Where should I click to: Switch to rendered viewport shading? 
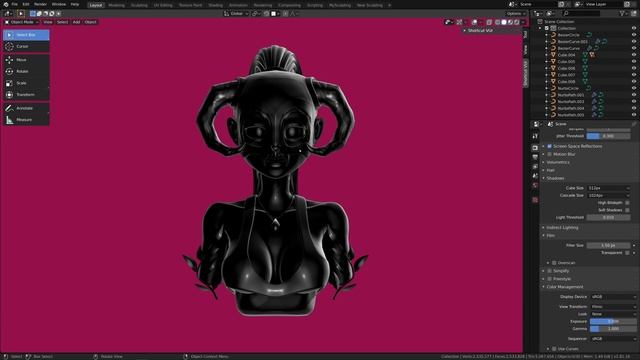[517, 22]
